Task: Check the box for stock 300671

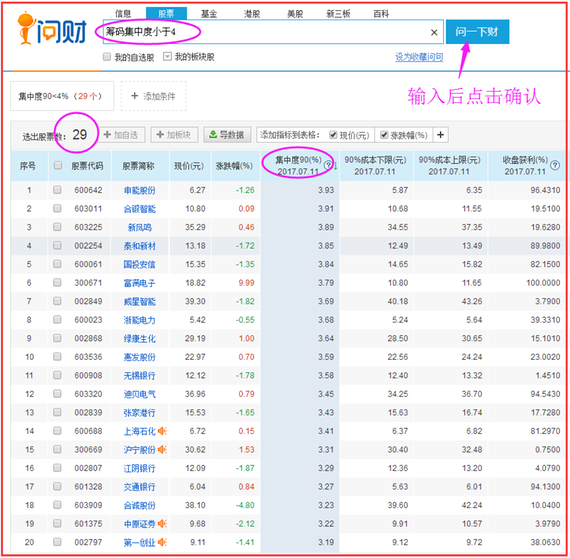Action: pos(57,282)
